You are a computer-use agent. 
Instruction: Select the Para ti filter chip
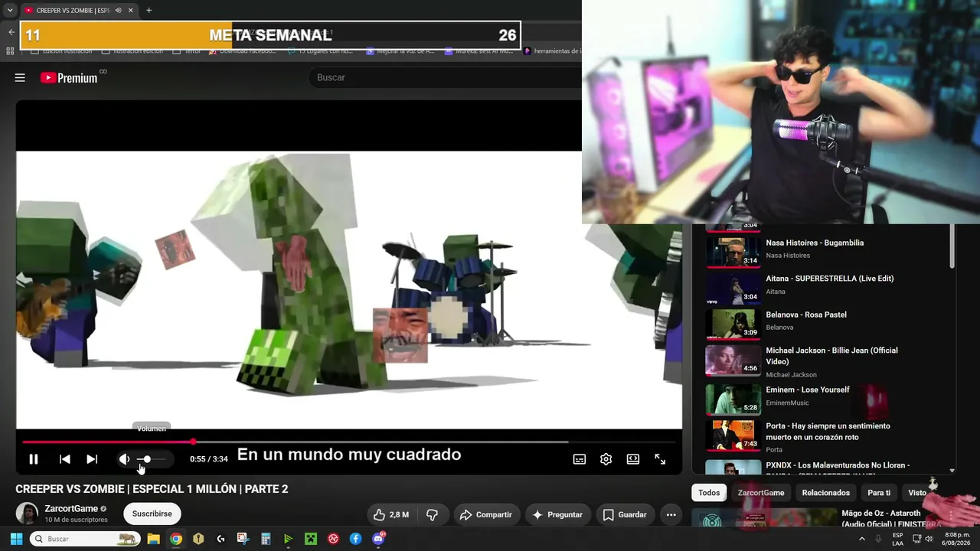(x=879, y=493)
